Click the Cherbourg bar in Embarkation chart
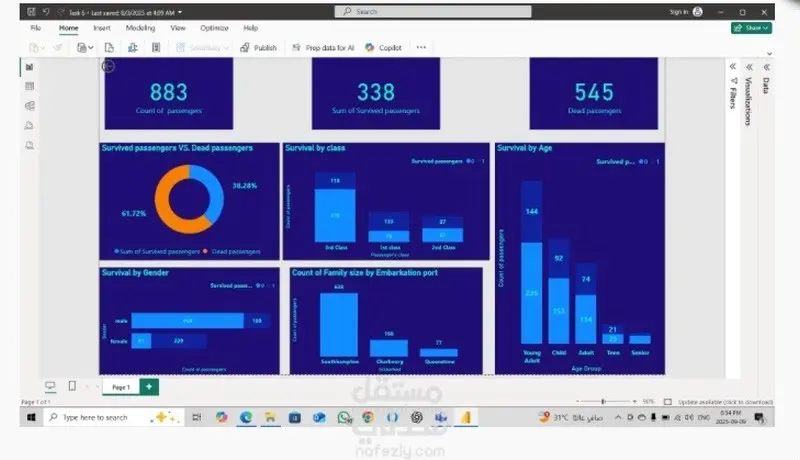Screen dimensions: 800x460 tap(389, 348)
